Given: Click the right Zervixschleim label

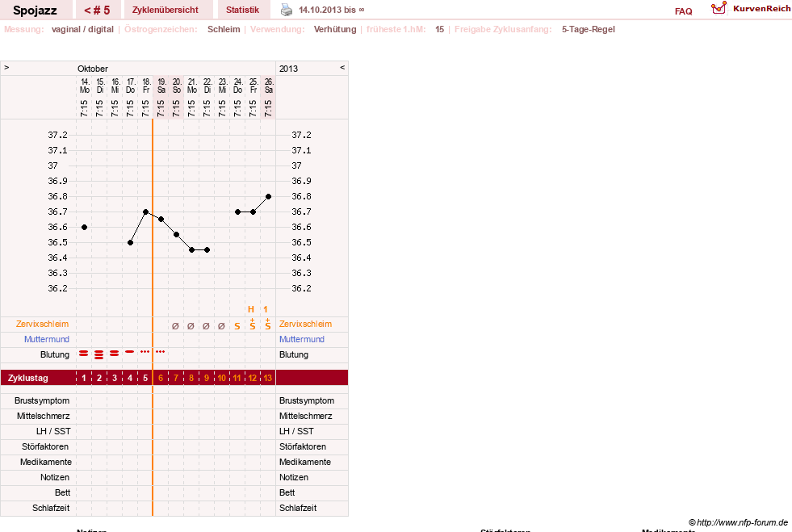Looking at the screenshot, I should click(x=306, y=324).
